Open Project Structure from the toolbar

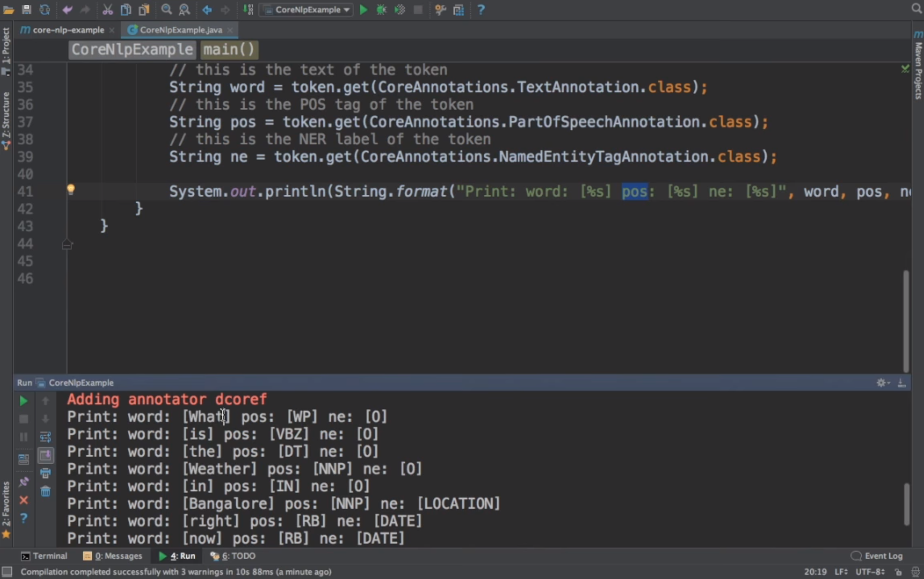459,10
